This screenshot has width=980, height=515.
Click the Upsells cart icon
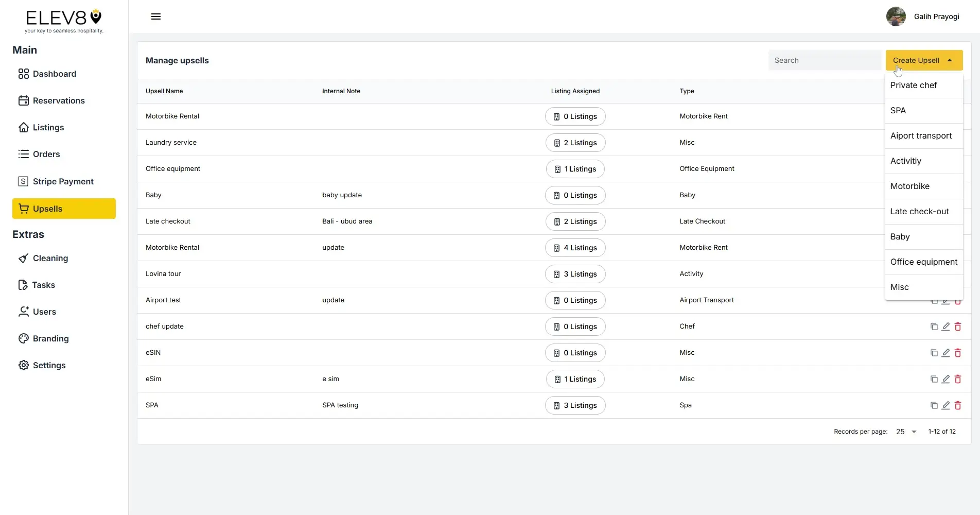click(24, 208)
